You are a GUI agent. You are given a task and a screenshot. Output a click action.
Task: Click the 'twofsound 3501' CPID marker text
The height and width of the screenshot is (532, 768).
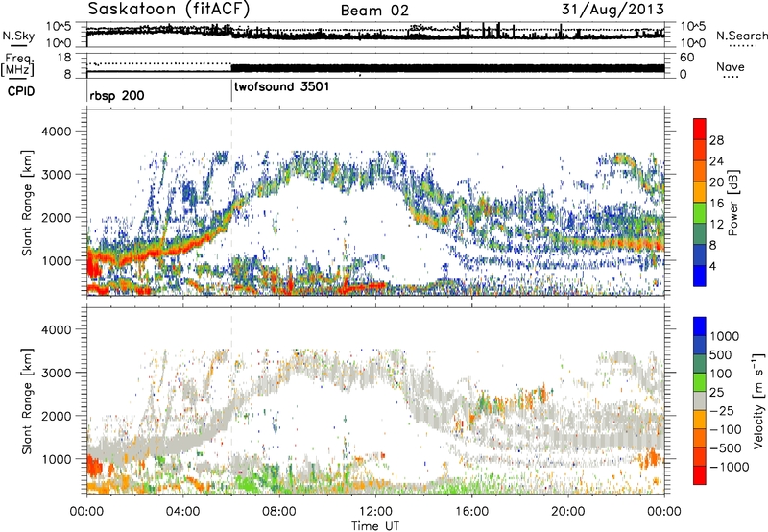coord(281,87)
